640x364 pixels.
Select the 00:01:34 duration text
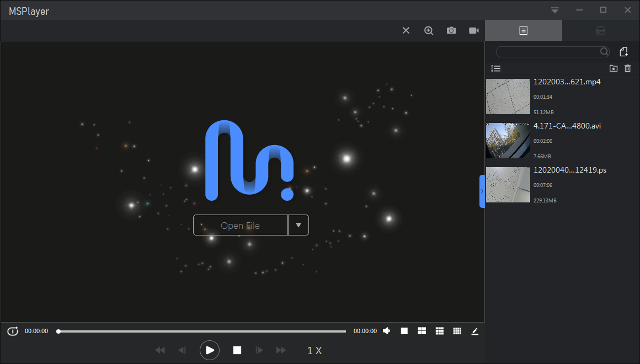tap(543, 97)
